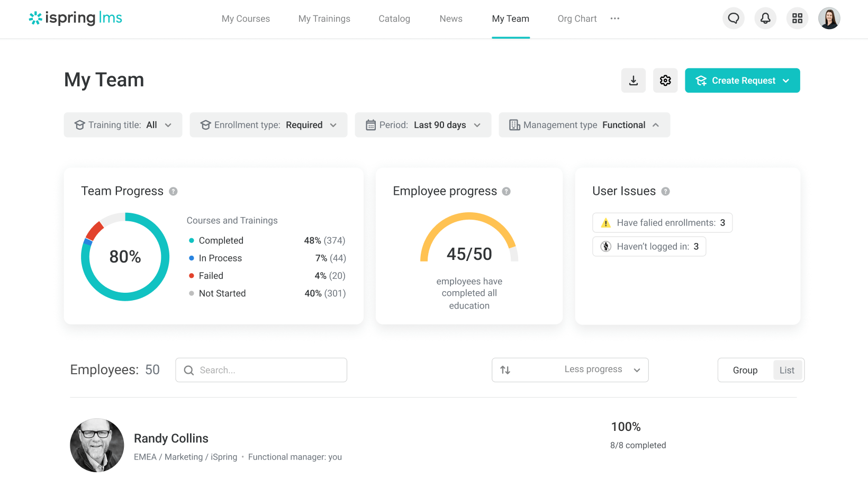
Task: Click the Failed legend dot
Action: (192, 276)
